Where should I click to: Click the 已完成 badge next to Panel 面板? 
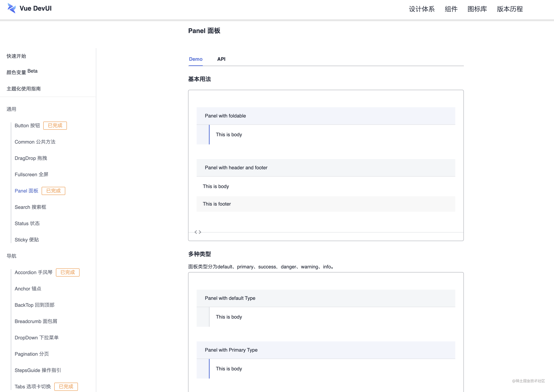53,191
